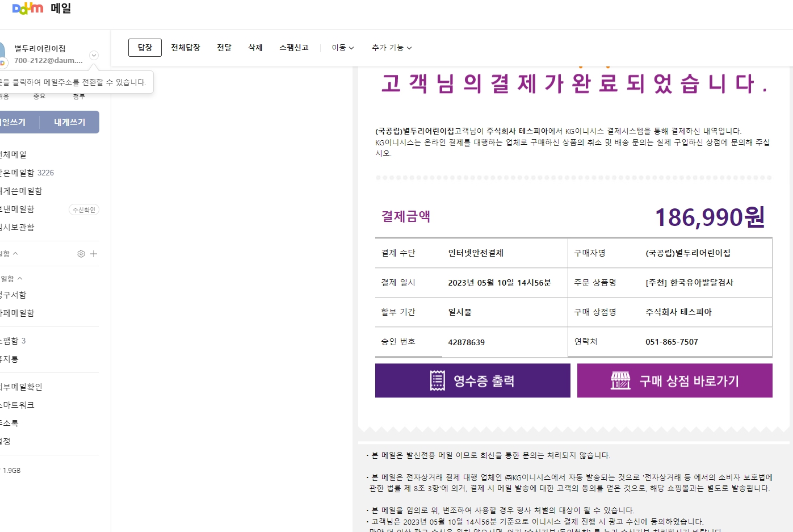Viewport: 793px width, 532px height.
Task: Select the 중요 filter tab
Action: pyautogui.click(x=39, y=97)
